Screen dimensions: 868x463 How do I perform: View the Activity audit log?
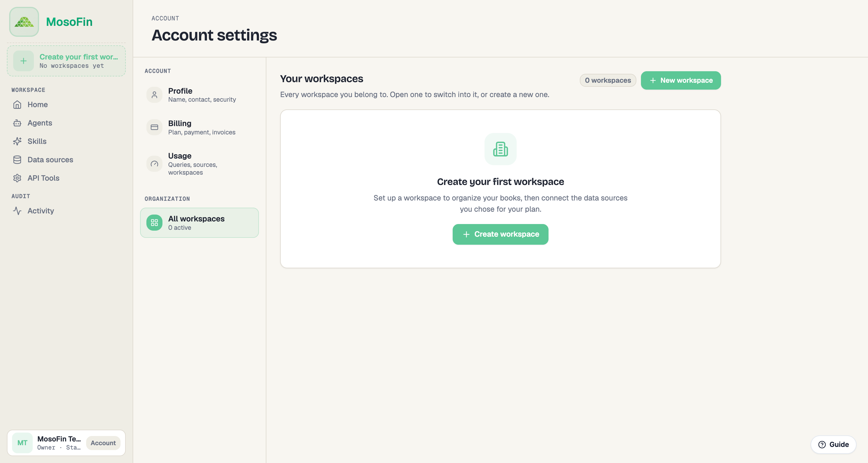tap(66, 211)
